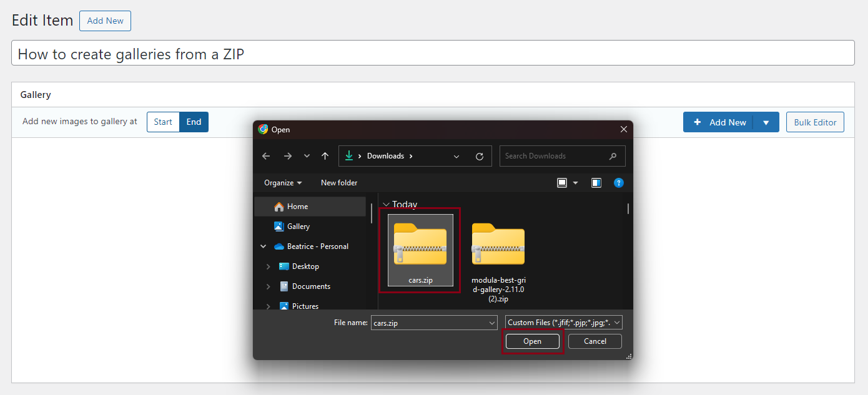Click the Back arrow in file dialog

point(266,156)
